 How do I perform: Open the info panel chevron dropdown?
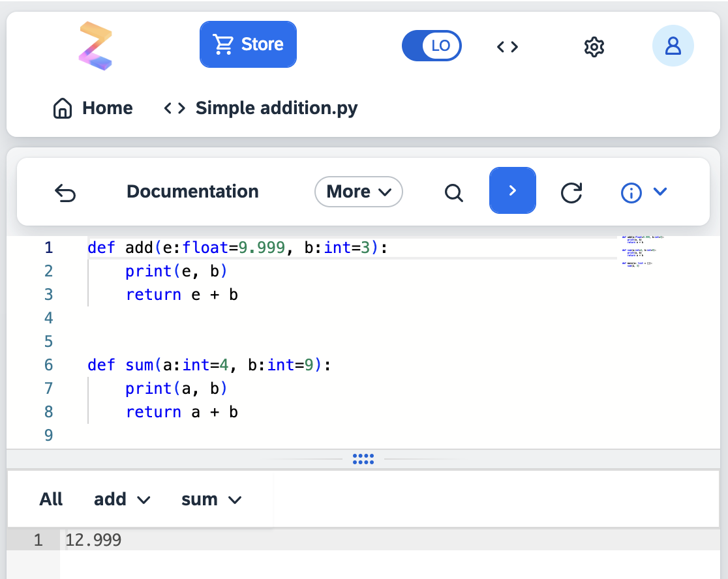(x=661, y=192)
